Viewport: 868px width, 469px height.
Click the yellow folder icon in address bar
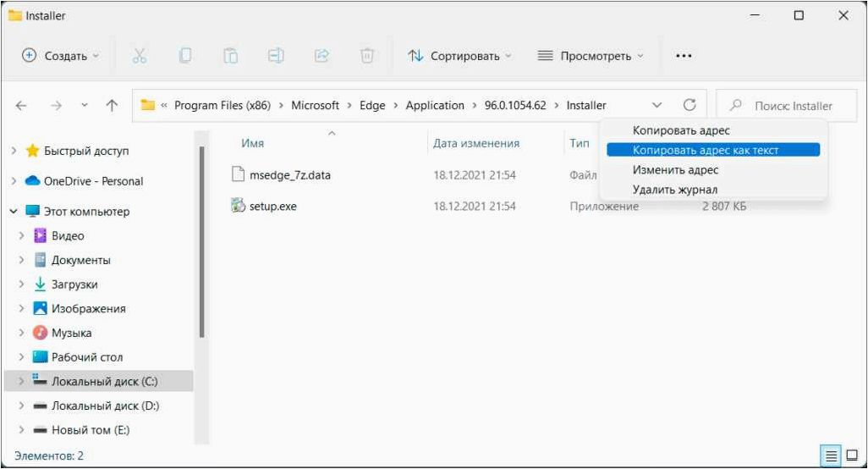pos(148,105)
